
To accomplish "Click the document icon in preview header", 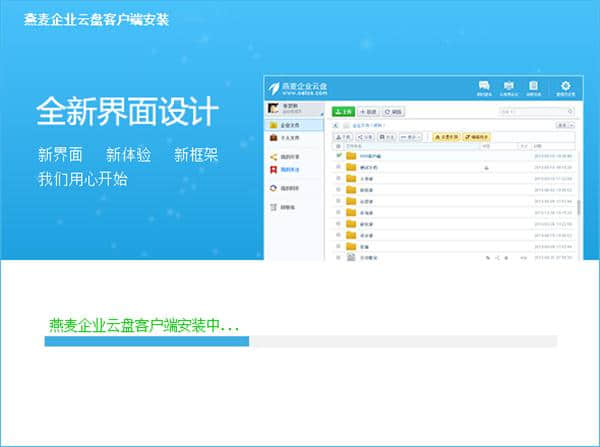I will pyautogui.click(x=533, y=88).
